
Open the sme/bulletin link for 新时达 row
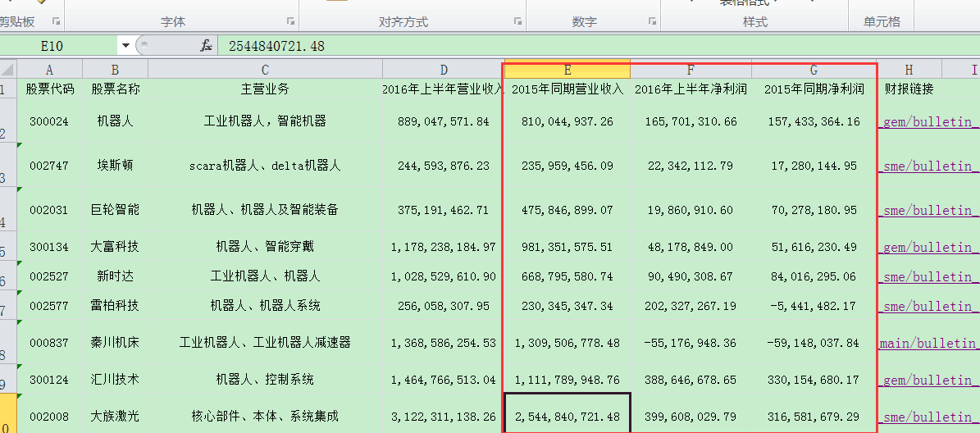929,277
